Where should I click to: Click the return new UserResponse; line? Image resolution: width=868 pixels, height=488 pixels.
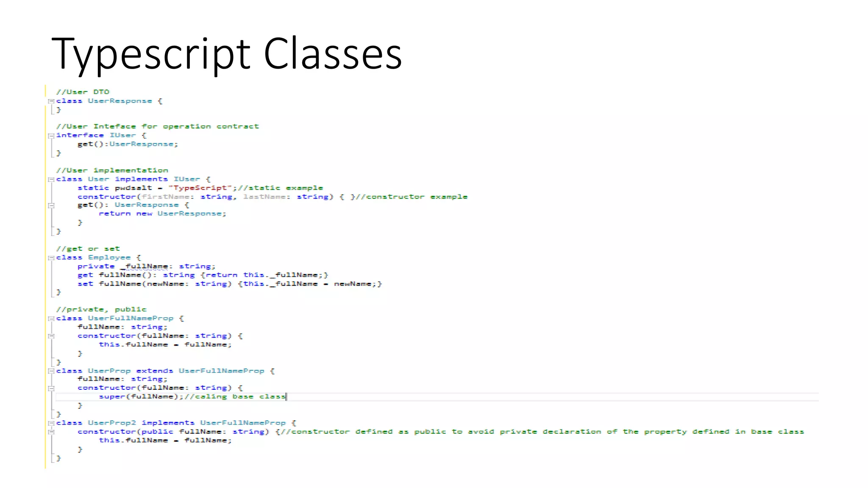tap(162, 213)
